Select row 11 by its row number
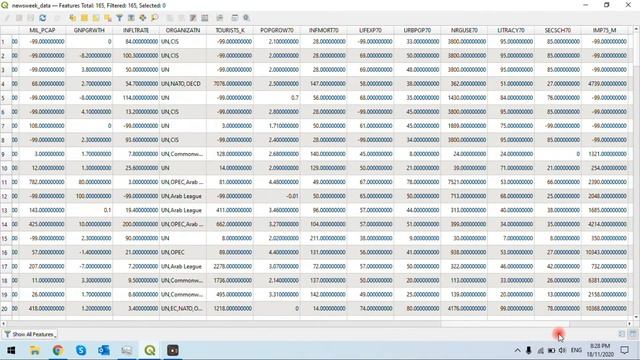Screen dimensions: 640x360 (5, 182)
